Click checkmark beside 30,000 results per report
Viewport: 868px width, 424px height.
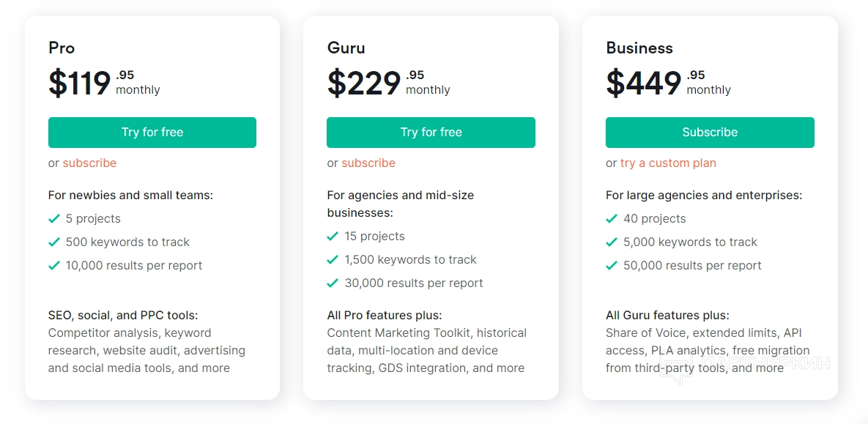pos(333,283)
